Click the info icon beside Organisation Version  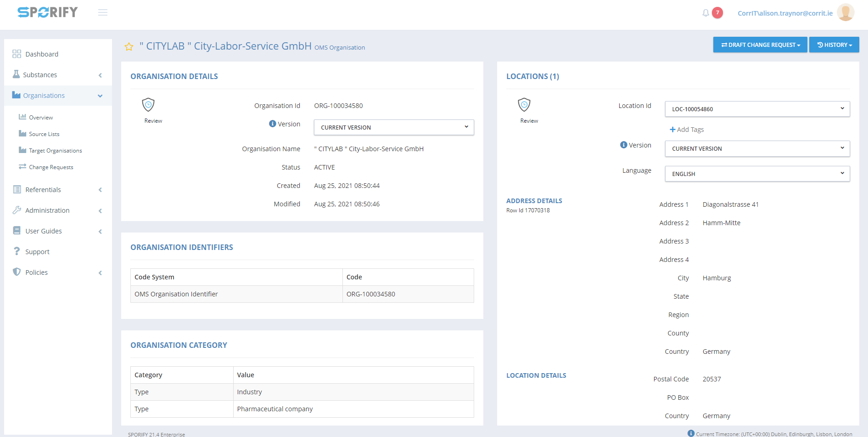[x=272, y=124]
